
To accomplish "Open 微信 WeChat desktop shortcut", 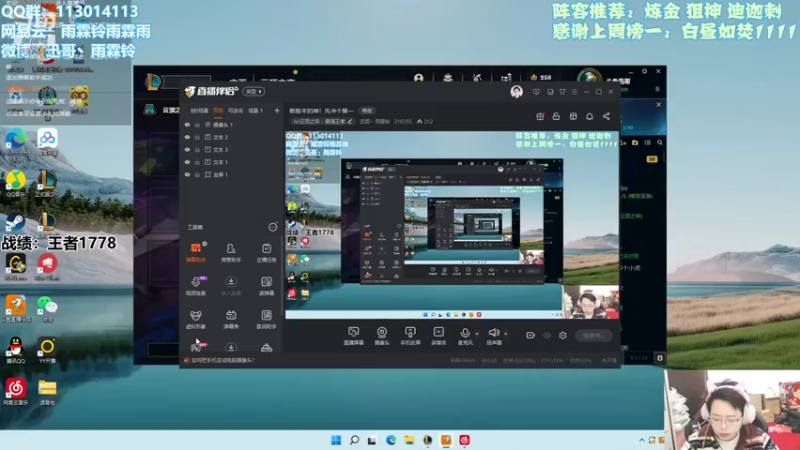I will (47, 309).
